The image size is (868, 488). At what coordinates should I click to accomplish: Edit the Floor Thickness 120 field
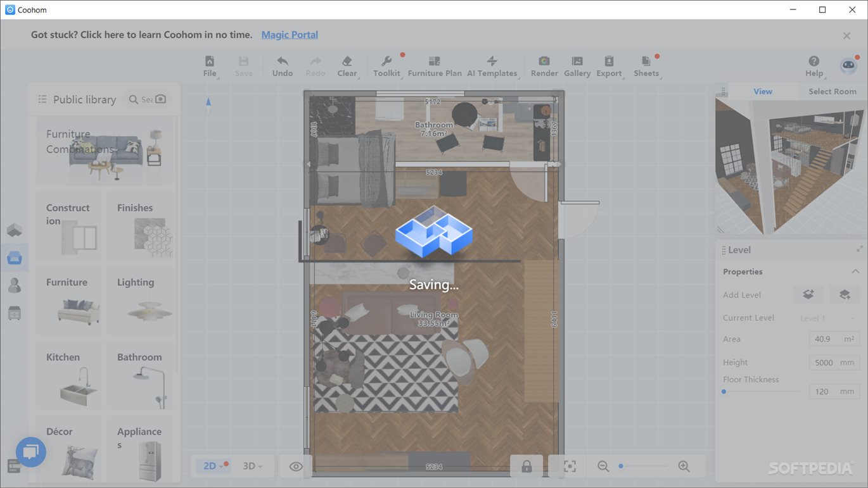click(x=834, y=391)
